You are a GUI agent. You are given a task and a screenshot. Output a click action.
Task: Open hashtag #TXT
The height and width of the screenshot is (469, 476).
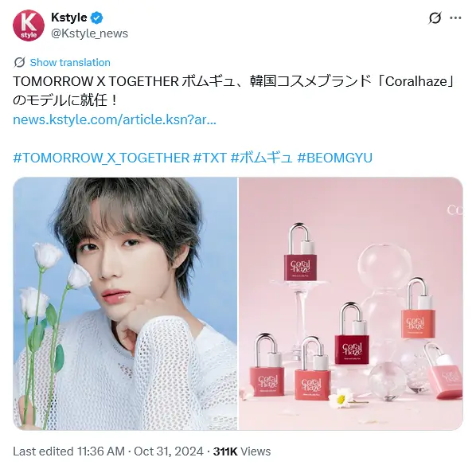coord(210,158)
